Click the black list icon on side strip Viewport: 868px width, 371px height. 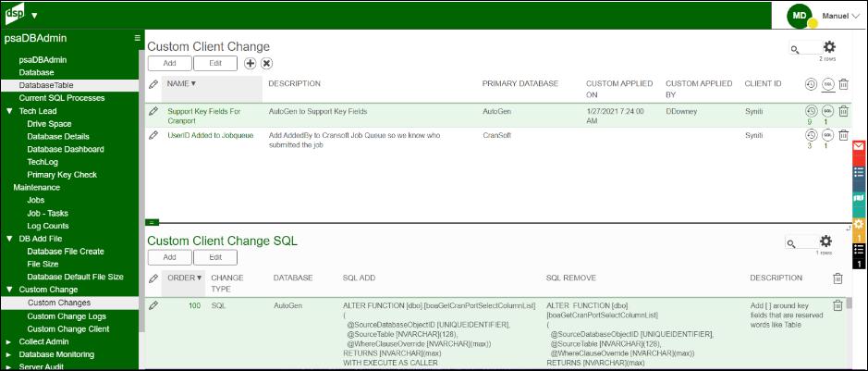coord(858,251)
